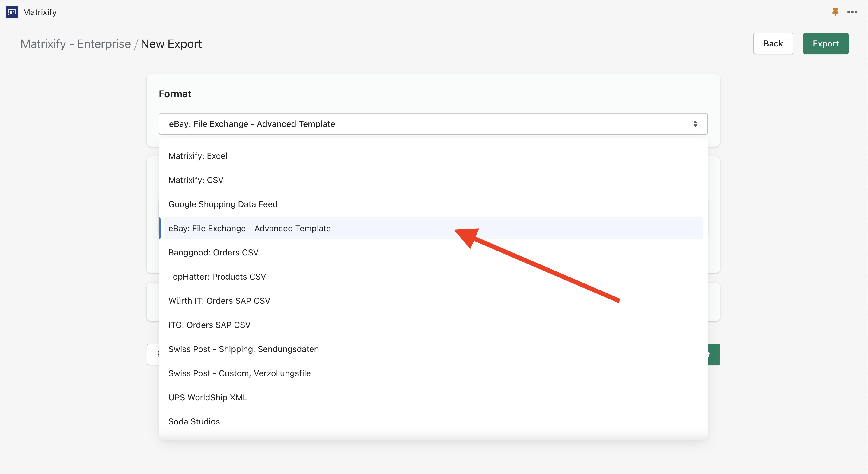
Task: Select ITG: Orders SAP CSV option
Action: point(209,325)
